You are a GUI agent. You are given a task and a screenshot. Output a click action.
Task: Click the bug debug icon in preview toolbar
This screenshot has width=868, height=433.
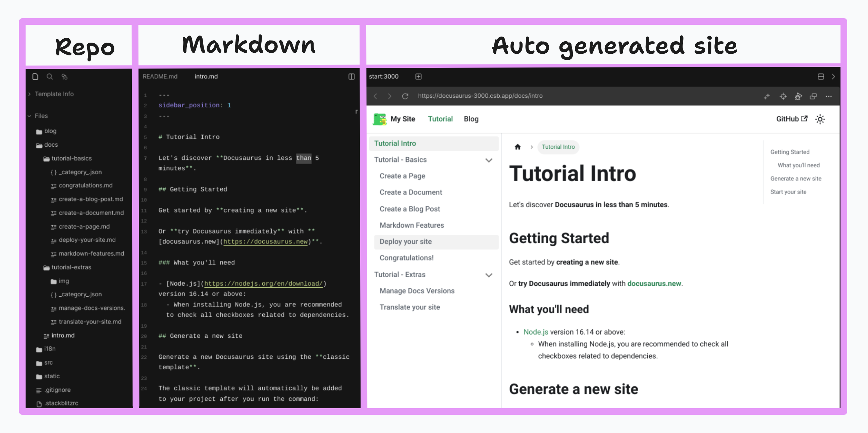coord(798,96)
